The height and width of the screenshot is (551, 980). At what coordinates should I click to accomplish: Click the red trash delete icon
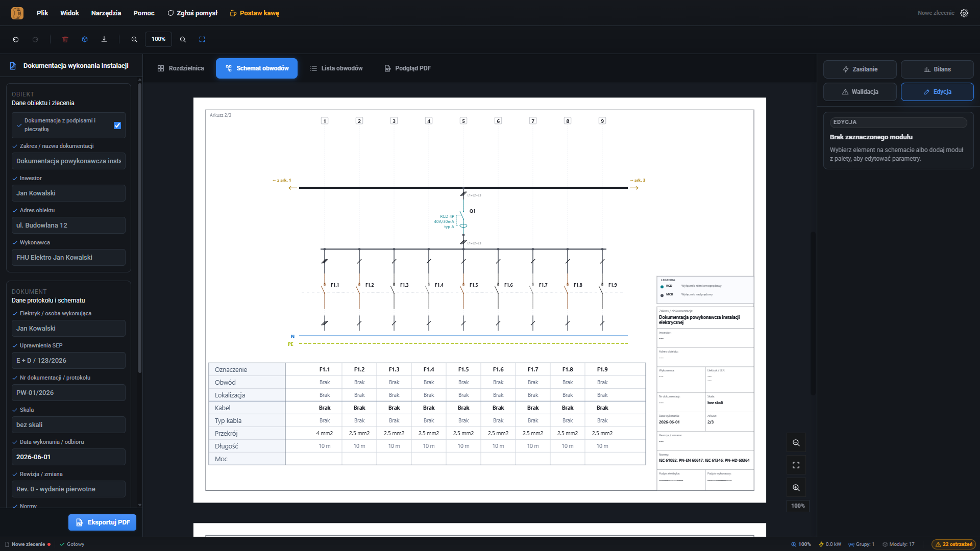[65, 39]
